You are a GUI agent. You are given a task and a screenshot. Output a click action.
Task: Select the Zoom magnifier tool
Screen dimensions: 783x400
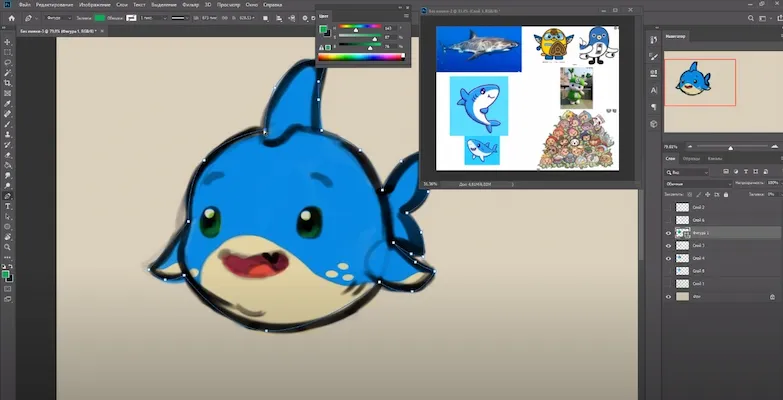point(7,245)
